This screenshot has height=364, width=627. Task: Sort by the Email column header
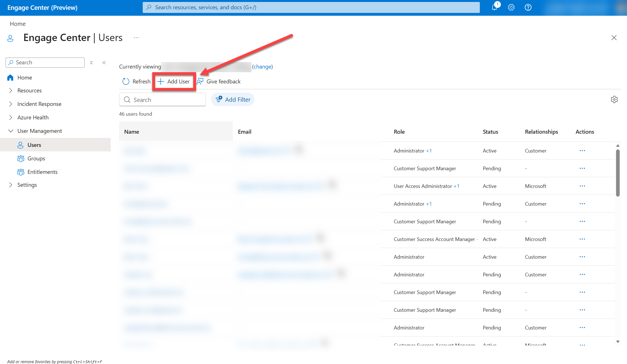[245, 132]
